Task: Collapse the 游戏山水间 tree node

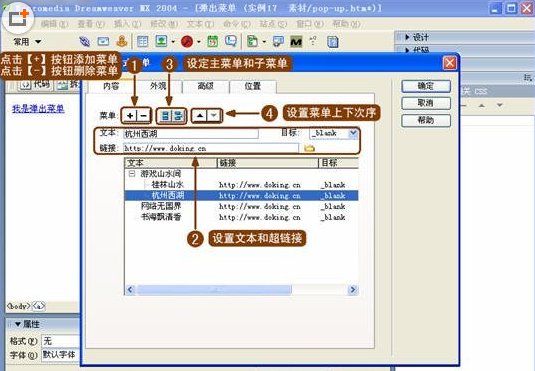Action: [x=132, y=174]
